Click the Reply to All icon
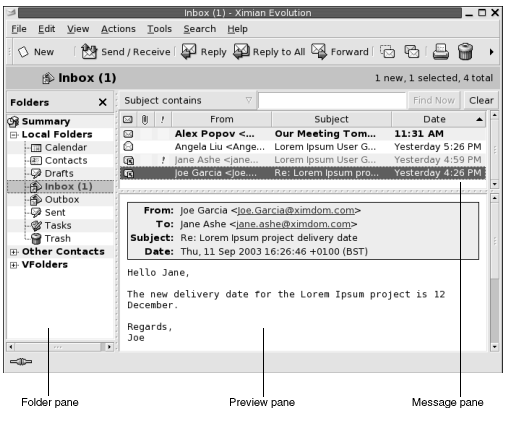The image size is (509, 421). (x=241, y=52)
